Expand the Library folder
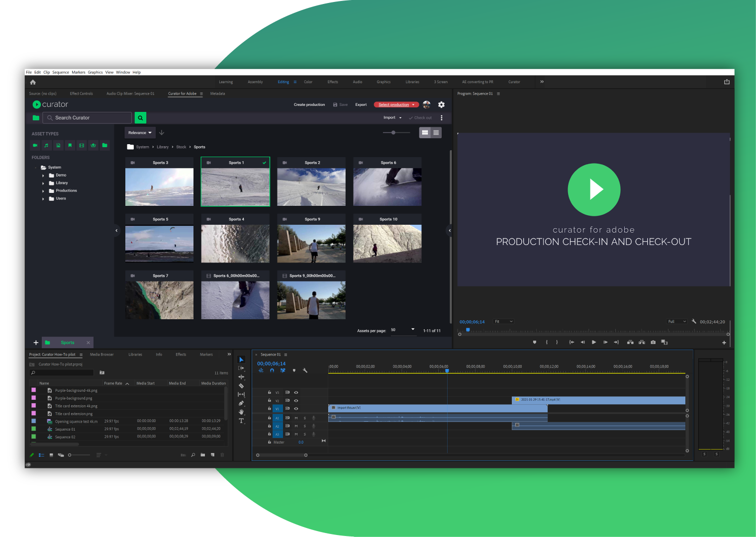 [43, 183]
